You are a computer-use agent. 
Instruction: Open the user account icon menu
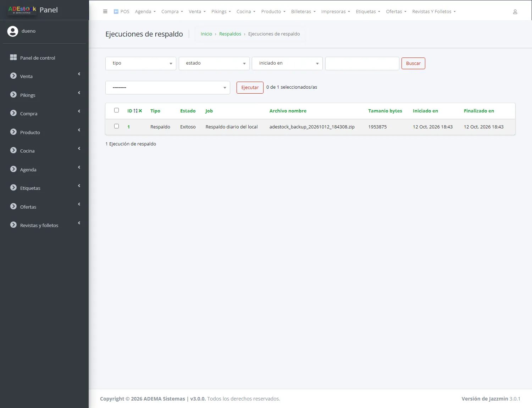[515, 12]
